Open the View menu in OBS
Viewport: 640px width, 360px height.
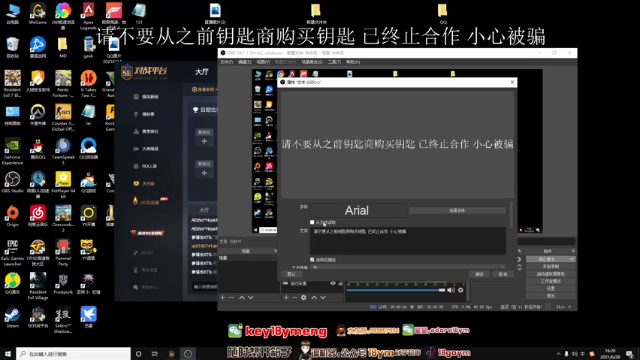263,62
